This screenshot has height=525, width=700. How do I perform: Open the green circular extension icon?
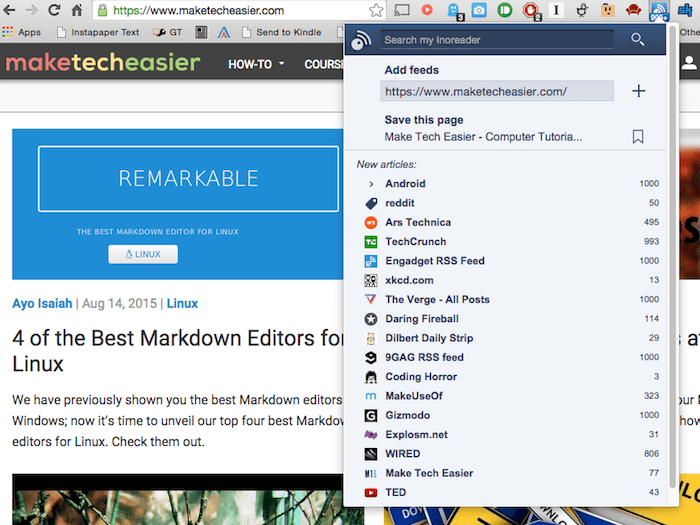click(505, 10)
